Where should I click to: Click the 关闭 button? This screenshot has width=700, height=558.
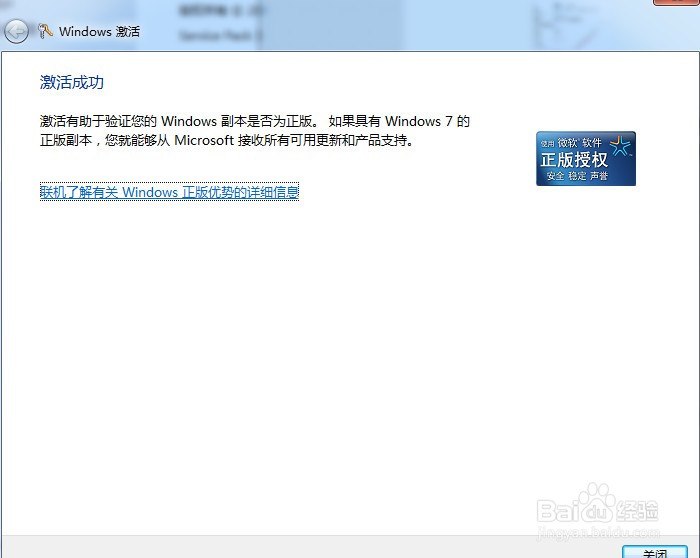[655, 552]
